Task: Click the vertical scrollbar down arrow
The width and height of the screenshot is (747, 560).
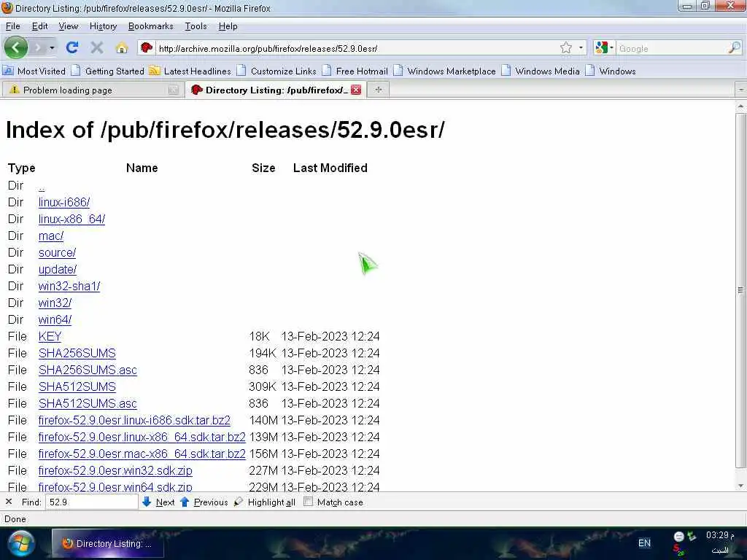Action: [x=741, y=486]
